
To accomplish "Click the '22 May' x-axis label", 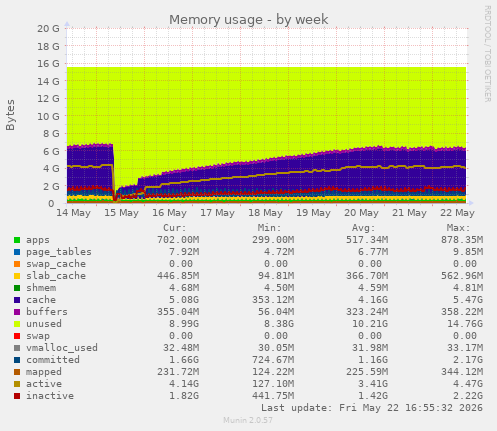I will click(x=457, y=213).
